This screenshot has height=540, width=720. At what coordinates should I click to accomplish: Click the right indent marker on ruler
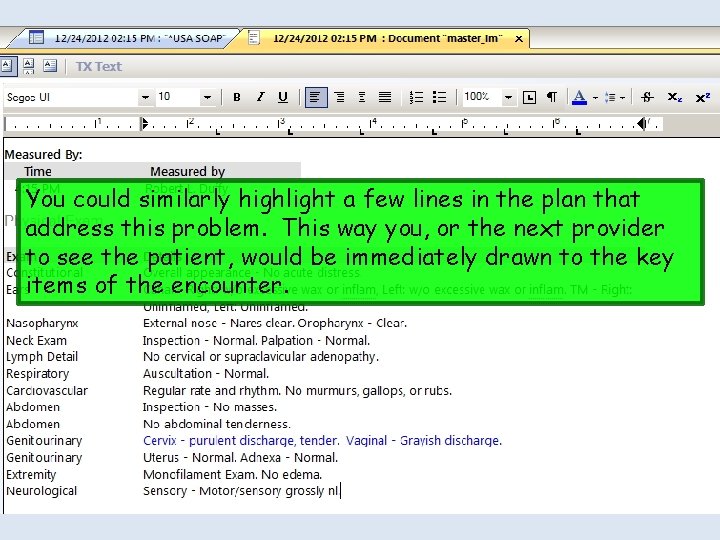642,124
